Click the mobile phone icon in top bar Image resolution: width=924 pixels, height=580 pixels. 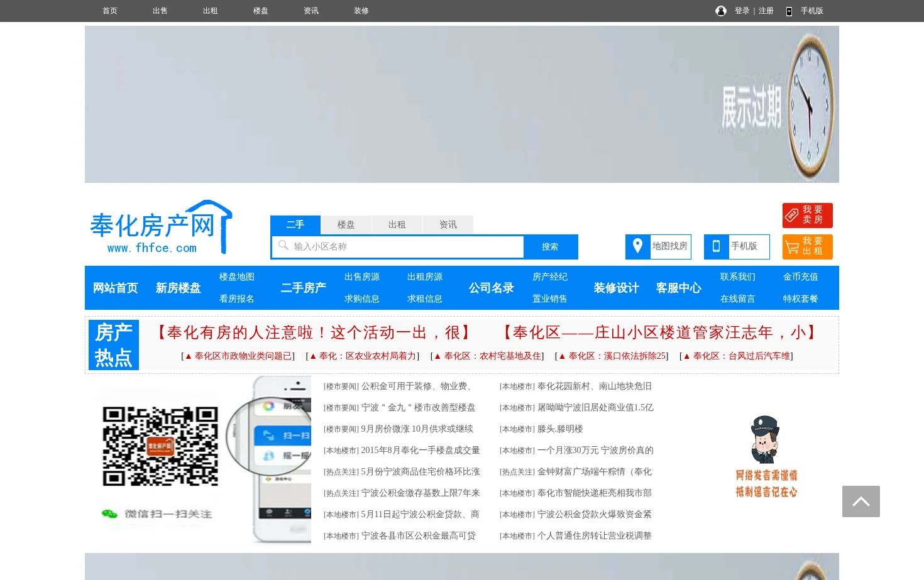(x=789, y=11)
